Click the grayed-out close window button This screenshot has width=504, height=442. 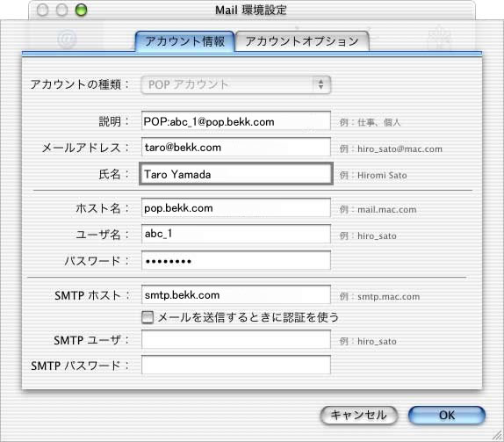click(x=42, y=10)
